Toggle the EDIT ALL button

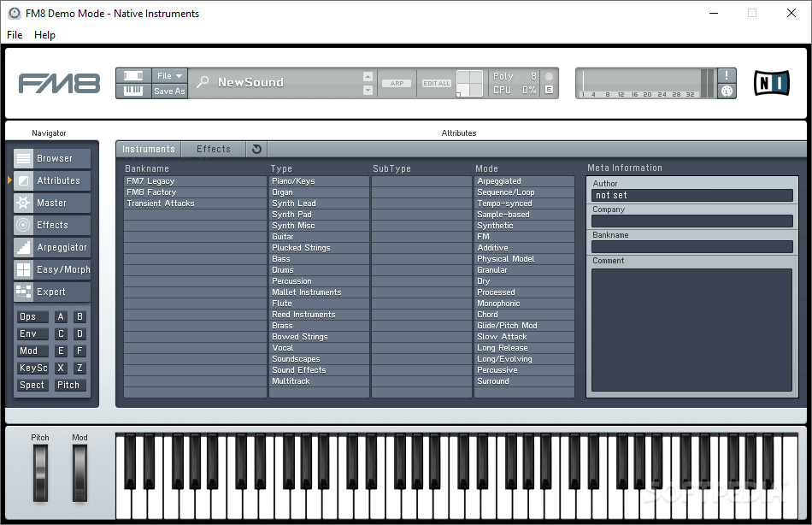pyautogui.click(x=437, y=83)
